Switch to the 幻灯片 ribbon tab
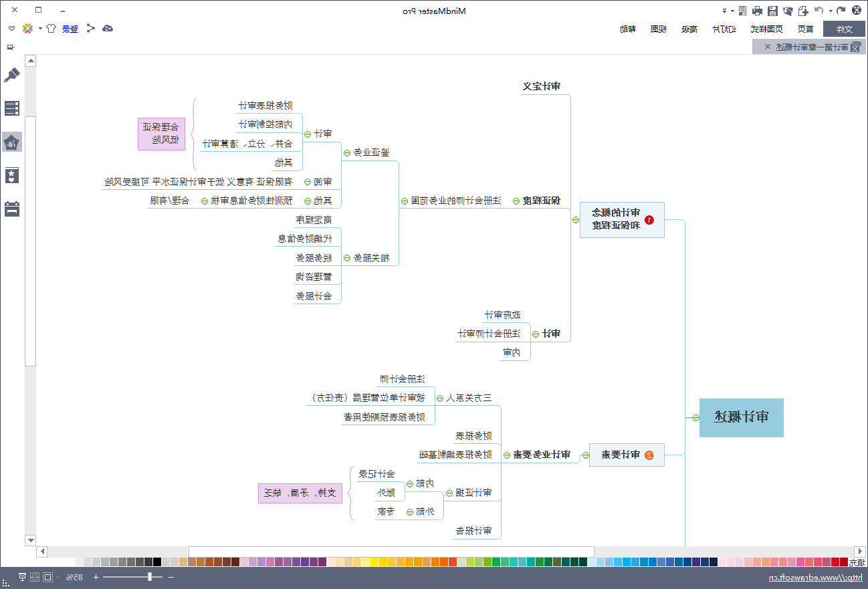 pos(724,29)
